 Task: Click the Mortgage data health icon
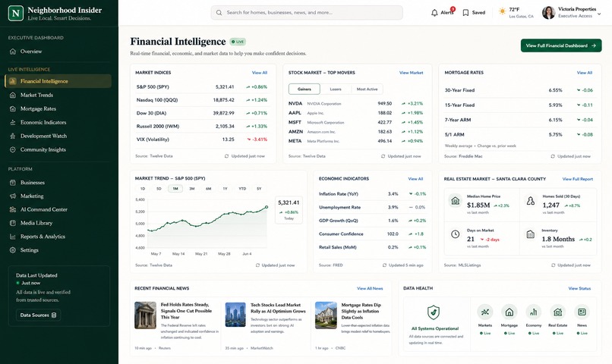(509, 312)
